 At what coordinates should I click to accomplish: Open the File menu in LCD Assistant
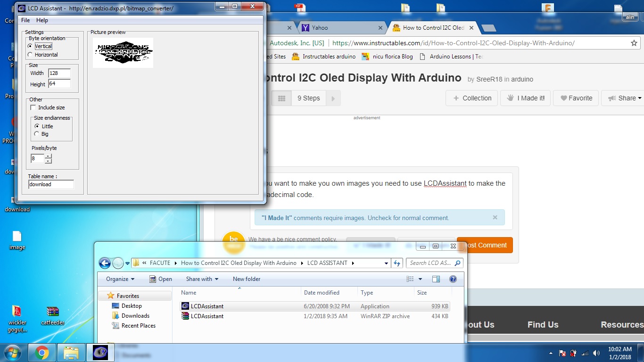tap(25, 20)
